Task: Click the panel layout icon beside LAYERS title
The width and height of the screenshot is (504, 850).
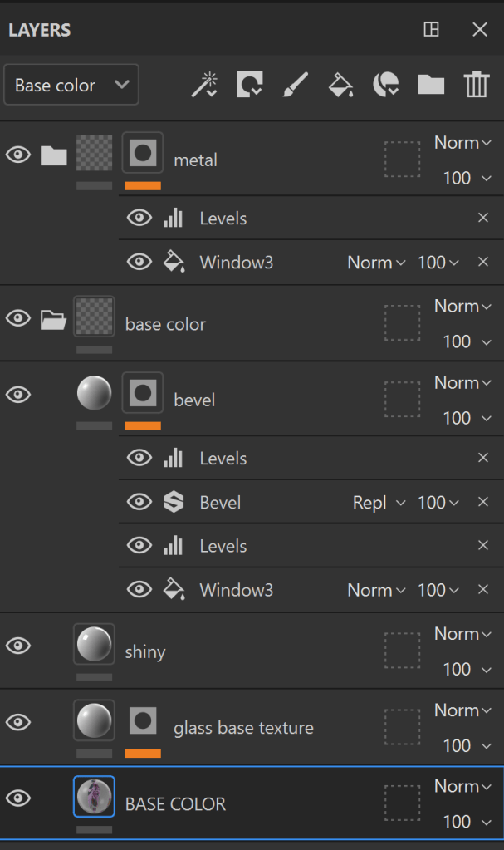Action: point(431,30)
